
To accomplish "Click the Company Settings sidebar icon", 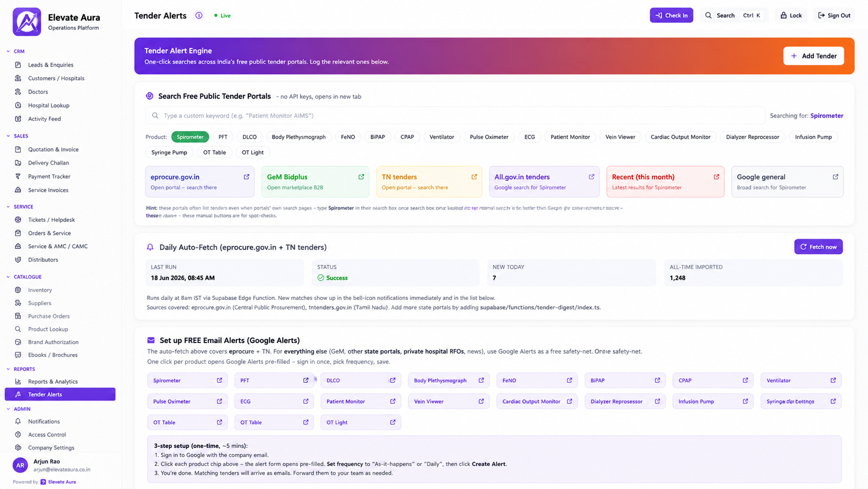I will click(x=18, y=447).
